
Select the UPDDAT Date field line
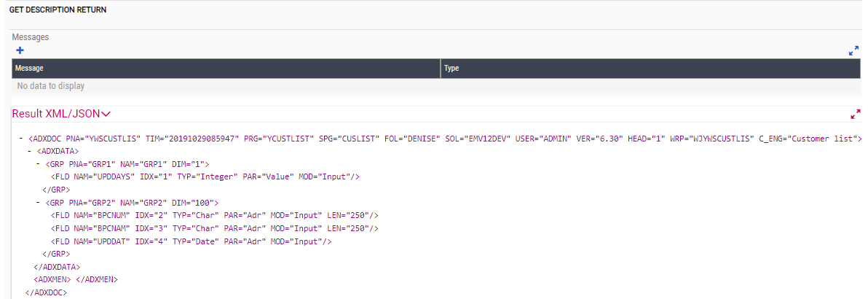point(192,241)
